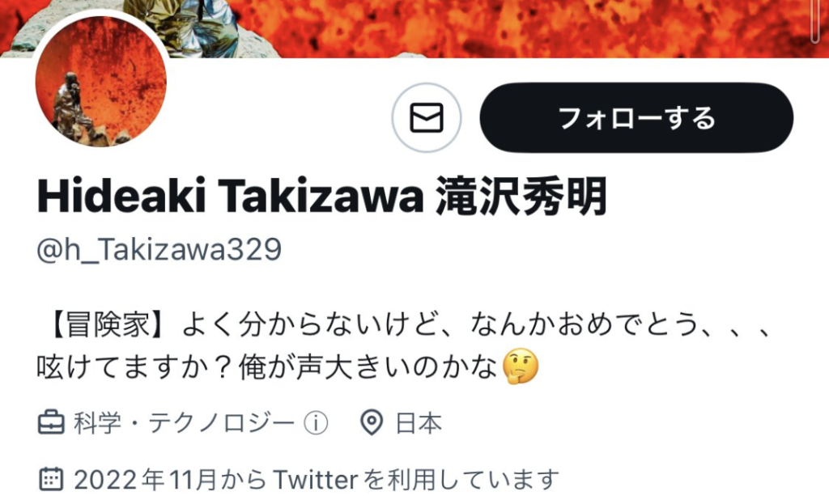The width and height of the screenshot is (829, 504).
Task: View the orange header banner image
Action: 414,28
